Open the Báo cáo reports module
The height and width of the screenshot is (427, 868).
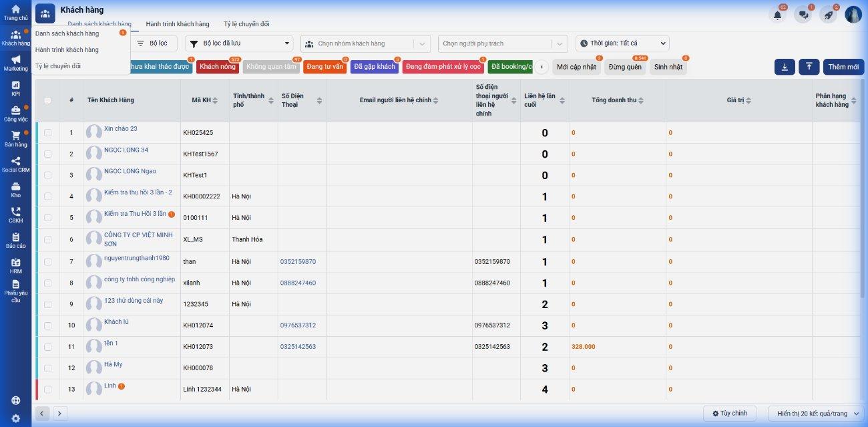point(15,241)
